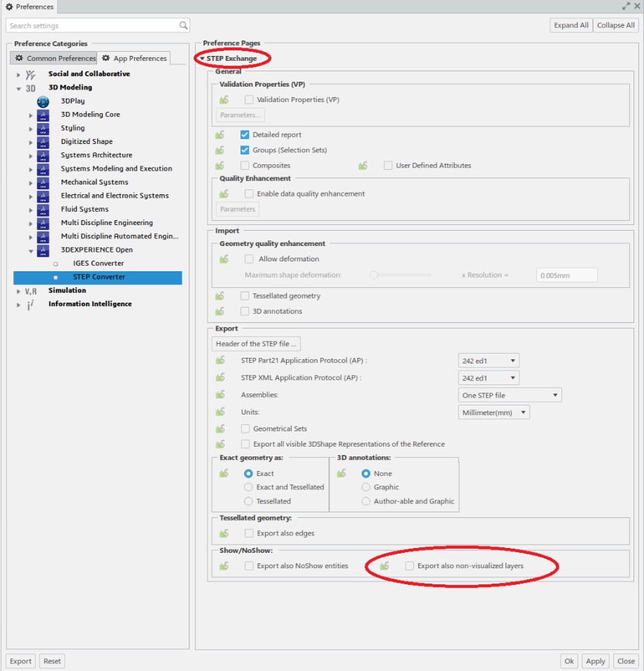Click the 0.005mm resolution field
This screenshot has height=671, width=644.
pos(567,275)
